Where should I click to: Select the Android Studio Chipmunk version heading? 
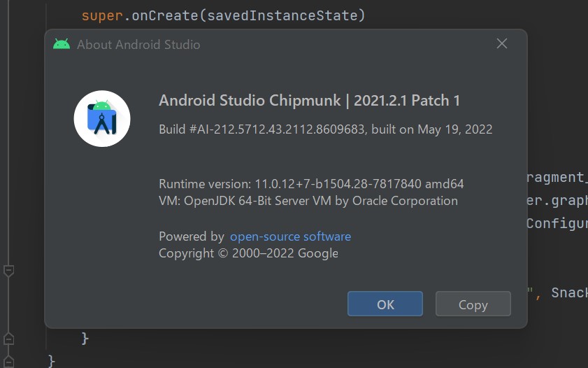pyautogui.click(x=309, y=101)
